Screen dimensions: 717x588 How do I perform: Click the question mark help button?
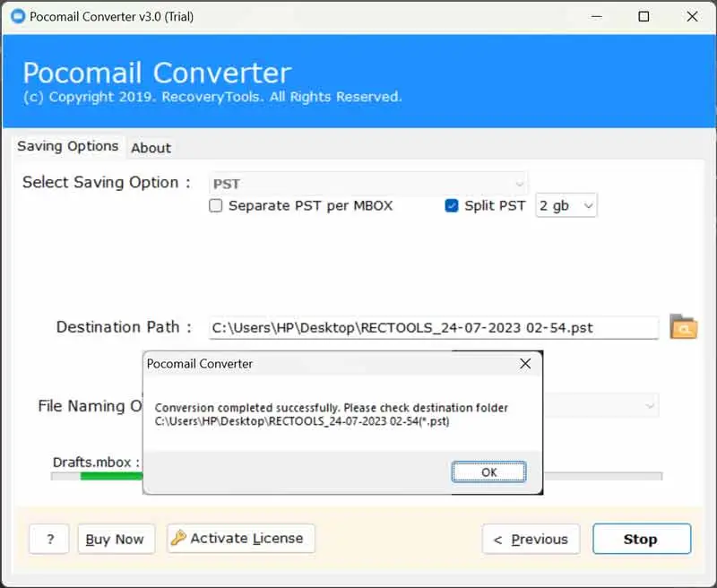[49, 539]
